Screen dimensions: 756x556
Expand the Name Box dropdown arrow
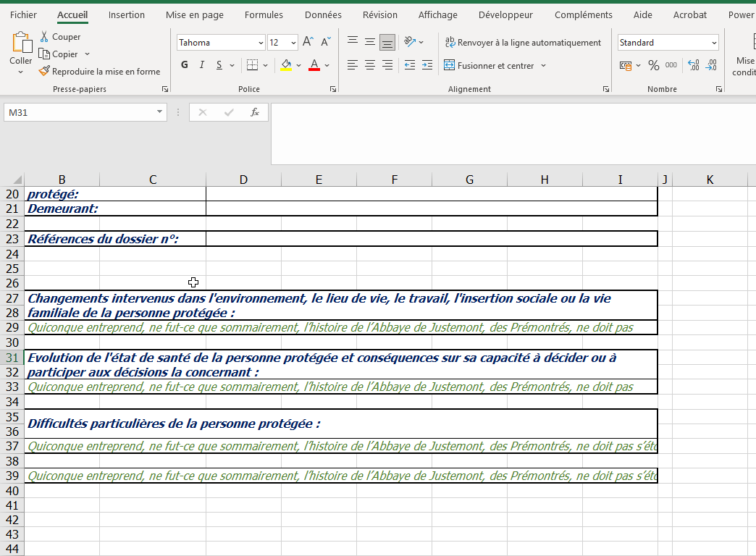tap(160, 112)
